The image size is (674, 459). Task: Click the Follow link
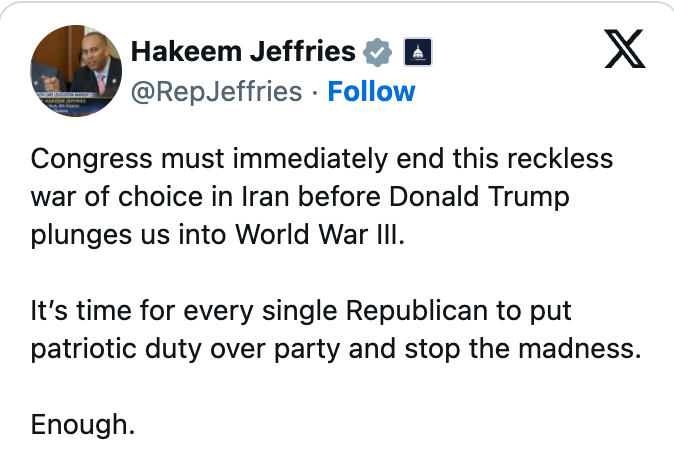(x=372, y=92)
